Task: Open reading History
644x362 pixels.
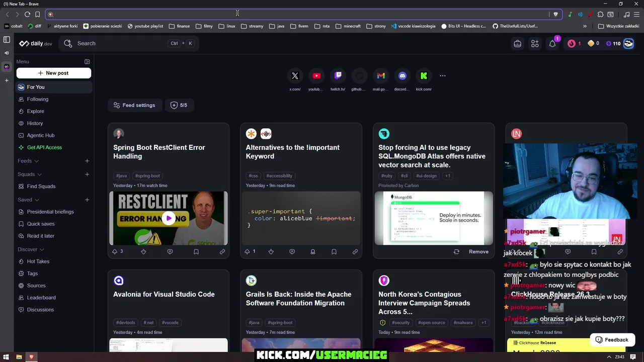Action: tap(54, 123)
